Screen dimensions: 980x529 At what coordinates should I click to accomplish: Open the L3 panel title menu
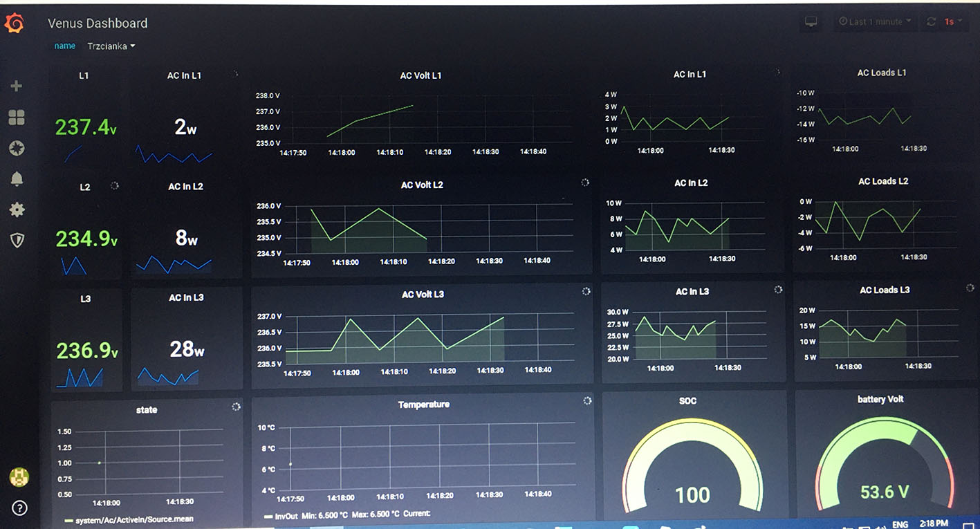pos(86,299)
